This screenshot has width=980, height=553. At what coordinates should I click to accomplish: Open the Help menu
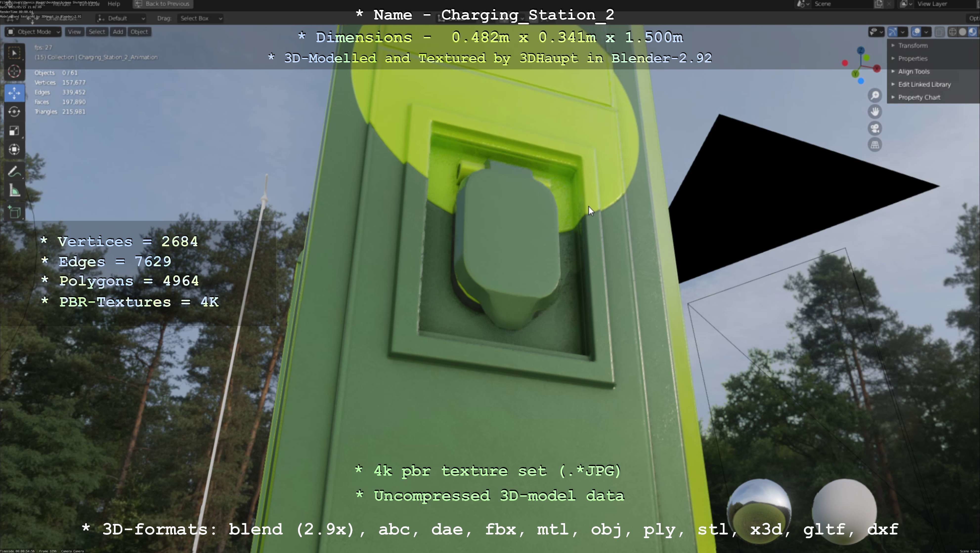(x=114, y=4)
